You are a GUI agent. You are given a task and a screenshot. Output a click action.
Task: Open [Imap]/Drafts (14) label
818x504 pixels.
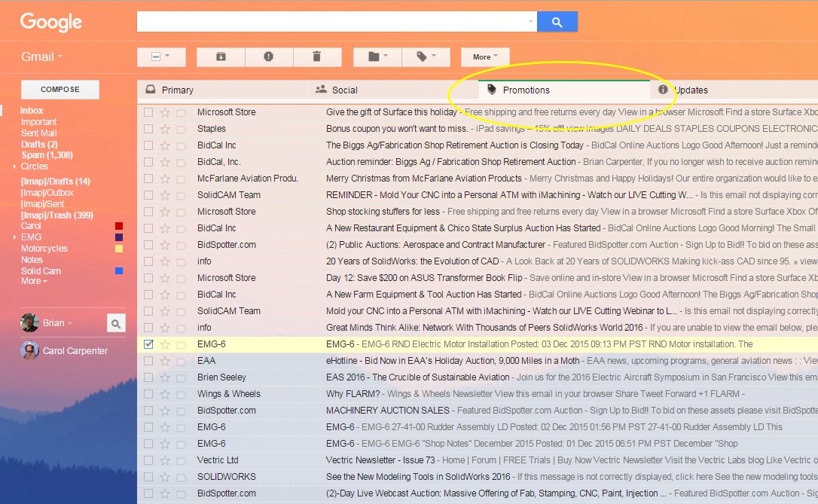click(55, 181)
